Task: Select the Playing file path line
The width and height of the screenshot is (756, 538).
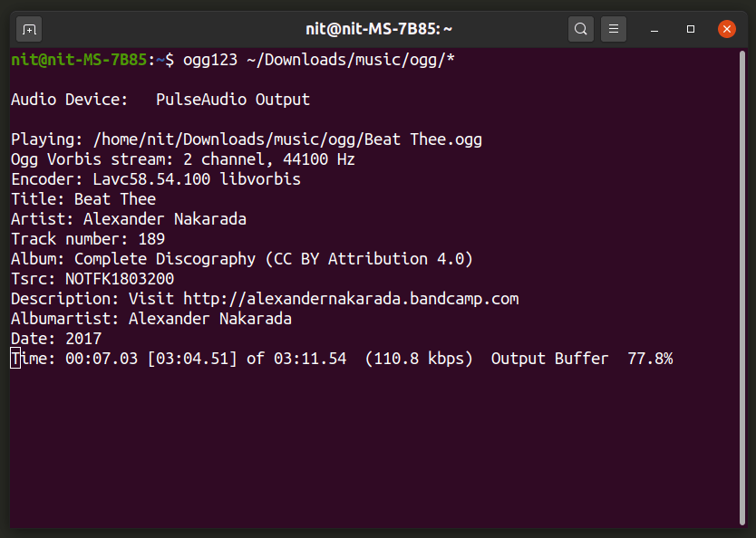Action: [245, 139]
